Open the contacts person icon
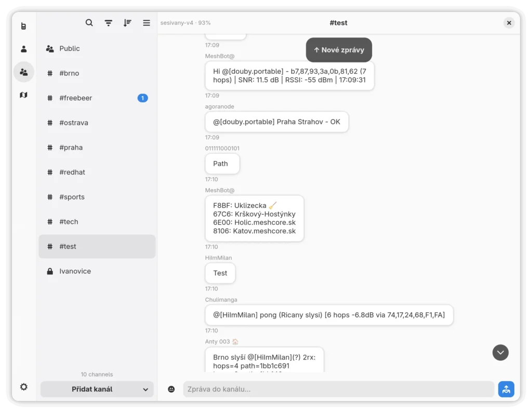 (23, 49)
